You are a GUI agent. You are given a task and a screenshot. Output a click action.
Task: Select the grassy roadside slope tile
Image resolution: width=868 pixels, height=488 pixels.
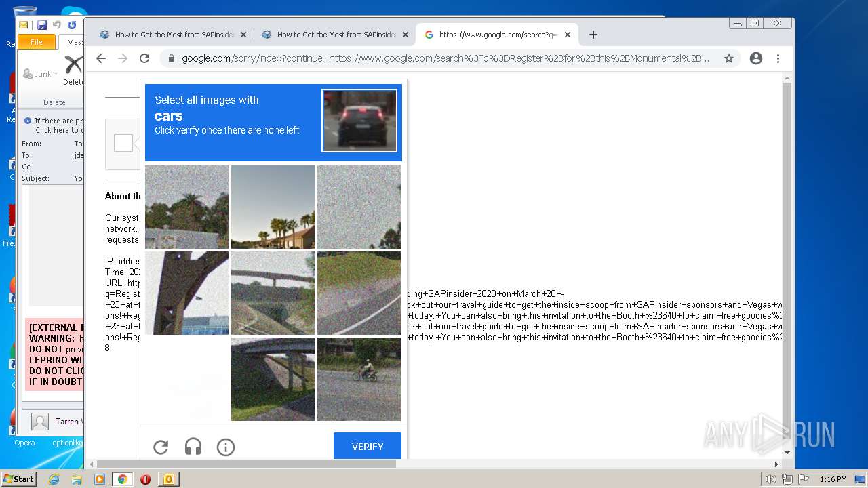point(359,293)
